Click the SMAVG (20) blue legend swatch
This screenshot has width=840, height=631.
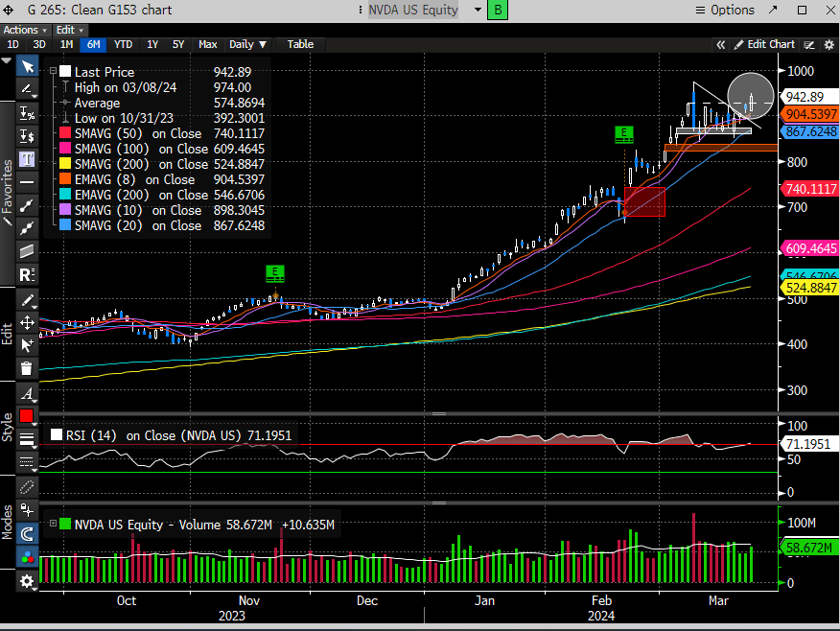65,225
